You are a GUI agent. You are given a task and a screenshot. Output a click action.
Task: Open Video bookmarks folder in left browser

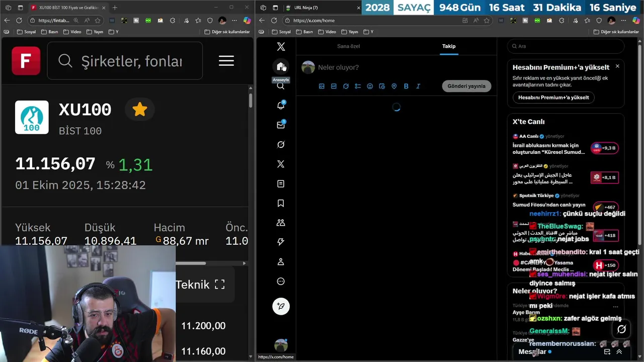[72, 32]
